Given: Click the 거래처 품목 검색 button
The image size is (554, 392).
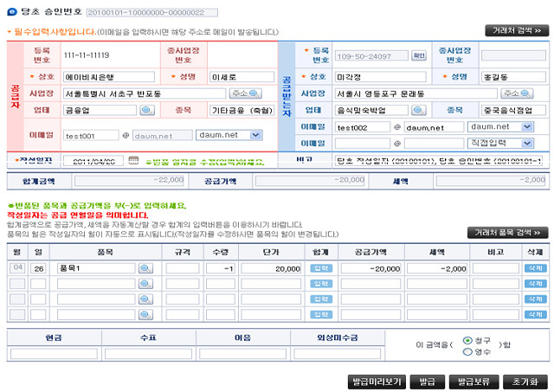Looking at the screenshot, I should coord(507,233).
